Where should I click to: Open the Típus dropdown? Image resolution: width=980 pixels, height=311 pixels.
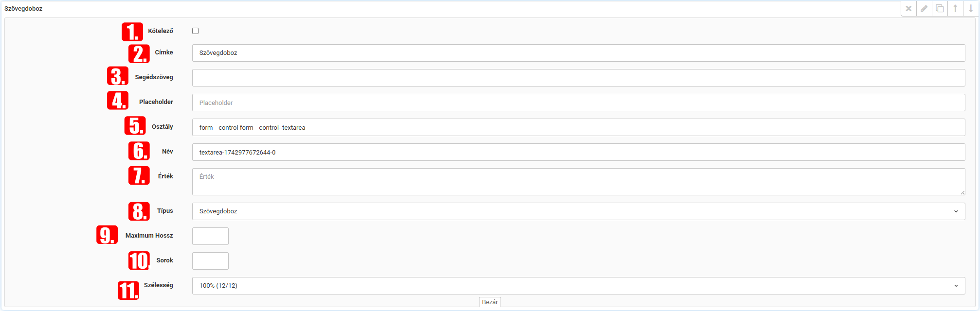coord(578,211)
